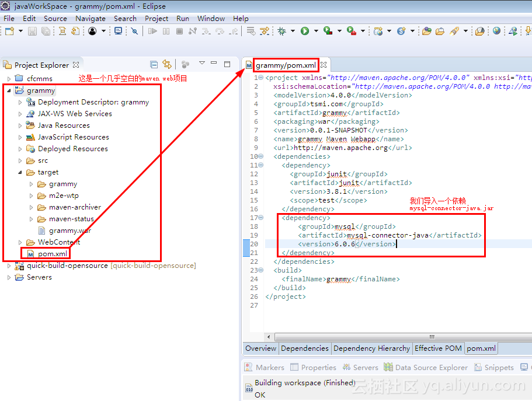Click the user profile circle icon
The width and height of the screenshot is (532, 401).
tap(92, 31)
